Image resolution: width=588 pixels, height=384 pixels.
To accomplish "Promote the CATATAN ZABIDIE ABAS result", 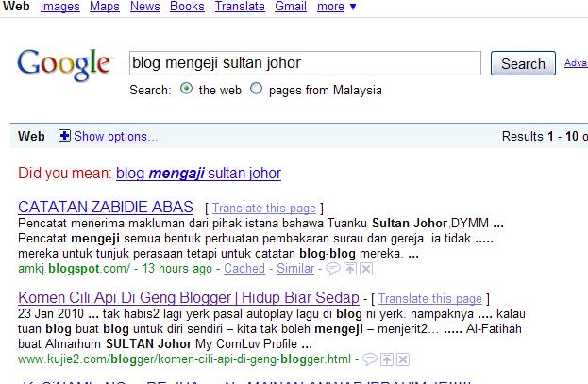I will (x=350, y=269).
